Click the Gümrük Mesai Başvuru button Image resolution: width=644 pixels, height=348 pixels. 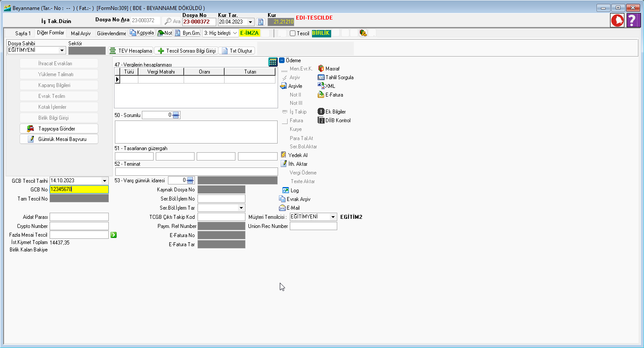(x=59, y=139)
